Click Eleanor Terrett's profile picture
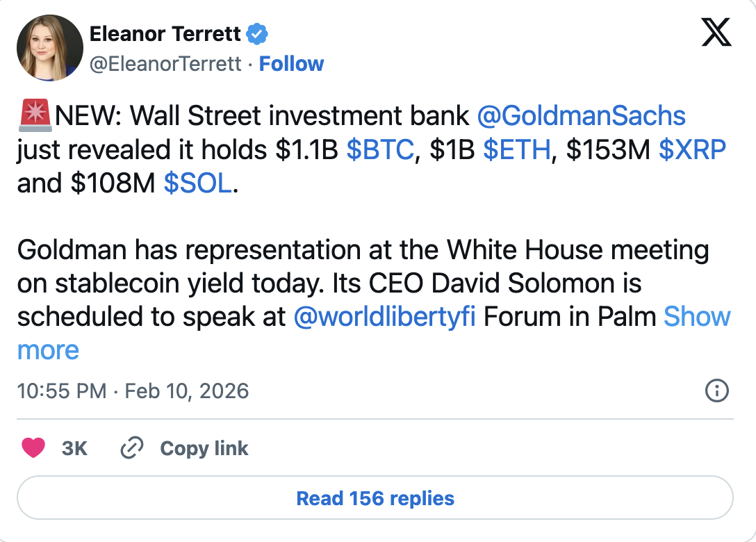The height and width of the screenshot is (542, 756). pyautogui.click(x=49, y=47)
